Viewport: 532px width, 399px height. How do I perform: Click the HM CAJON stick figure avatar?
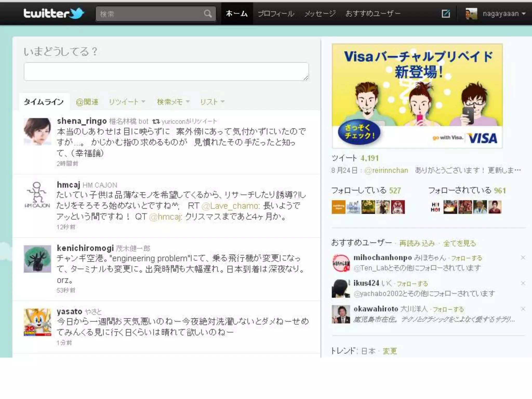point(37,195)
